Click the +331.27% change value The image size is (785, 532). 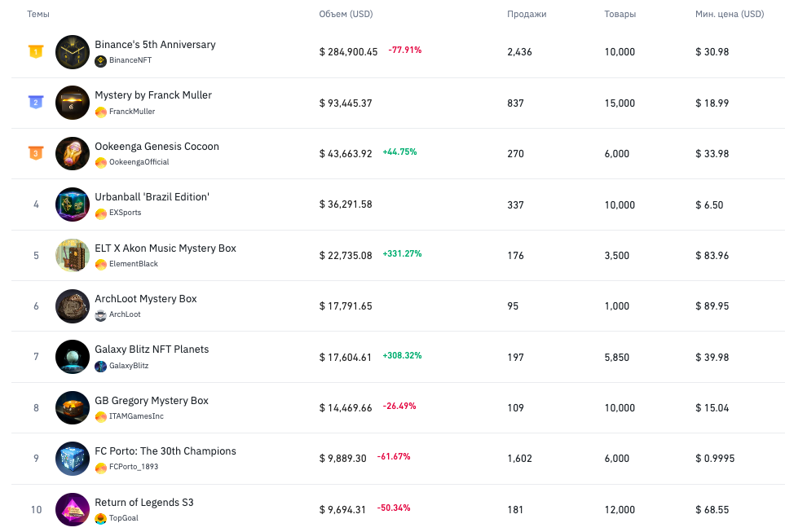[402, 253]
